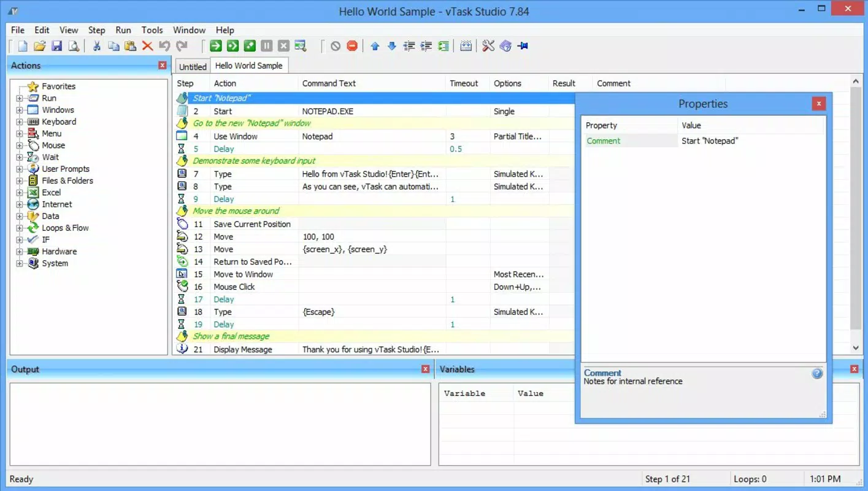868x491 pixels.
Task: Click the blue Move Down arrow icon
Action: pos(392,46)
